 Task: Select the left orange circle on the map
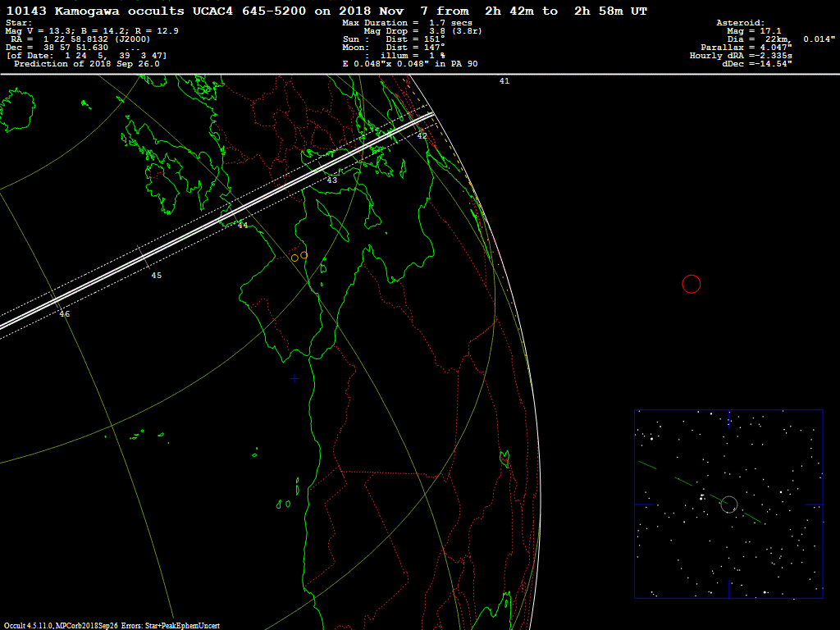pyautogui.click(x=294, y=258)
